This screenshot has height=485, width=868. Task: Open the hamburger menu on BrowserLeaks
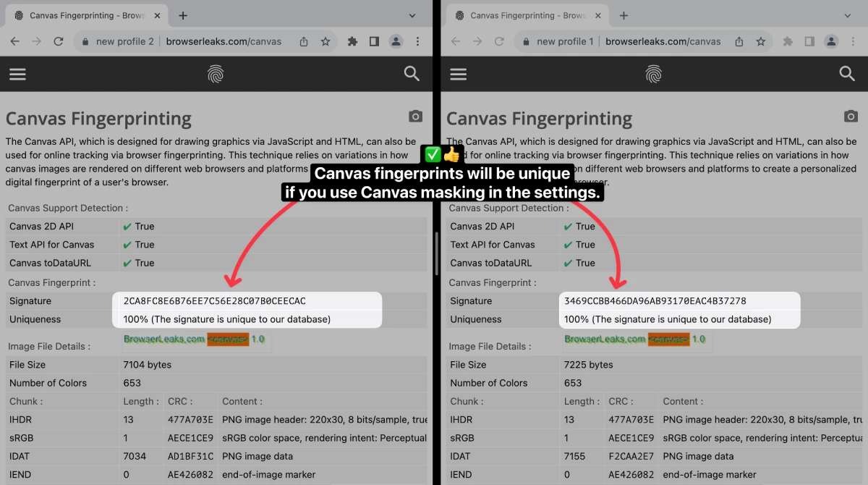[17, 74]
